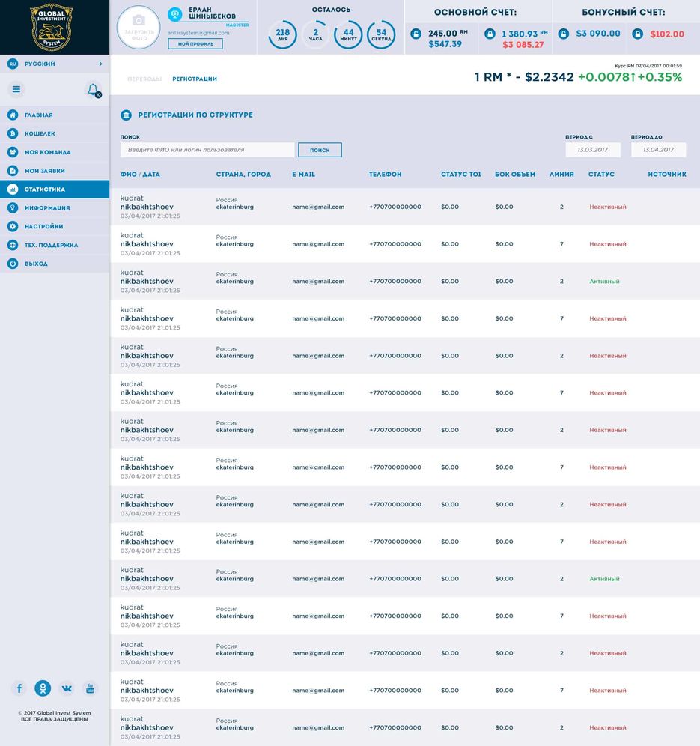Click the Статистика chart icon
The width and height of the screenshot is (700, 746).
click(x=13, y=189)
